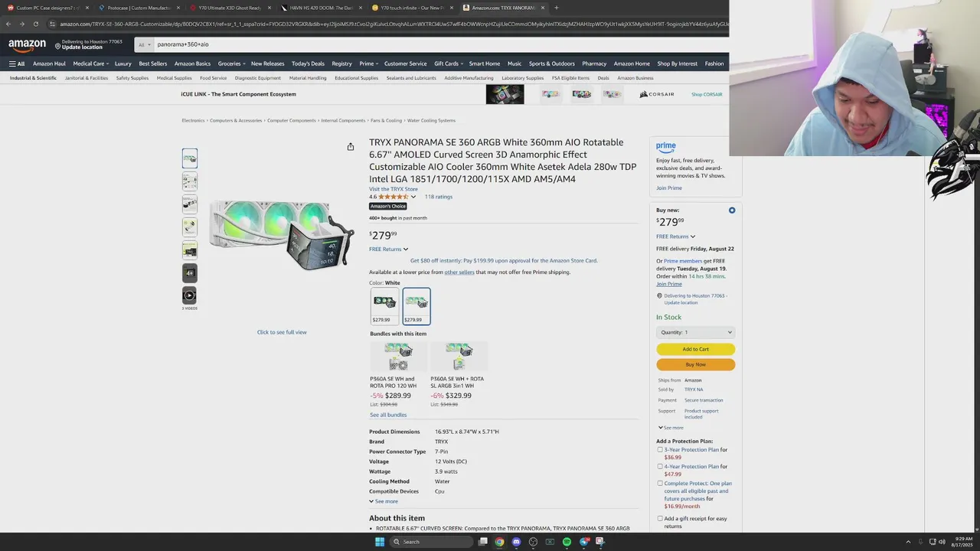Open the Groceries menu dropdown
980x551 pixels.
(x=232, y=64)
